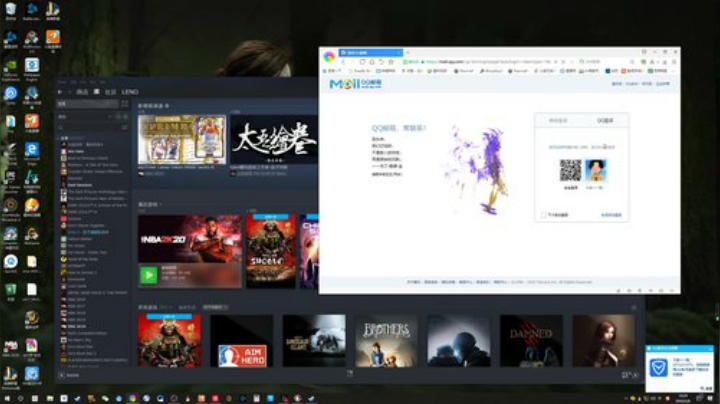Open the 社区 community tab in Steam
The image size is (720, 404).
[x=111, y=92]
